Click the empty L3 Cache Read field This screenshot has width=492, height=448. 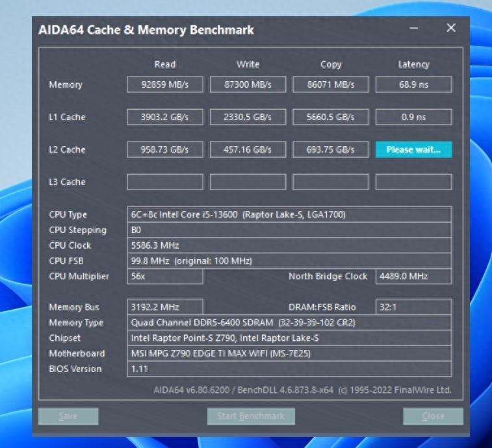coord(164,182)
